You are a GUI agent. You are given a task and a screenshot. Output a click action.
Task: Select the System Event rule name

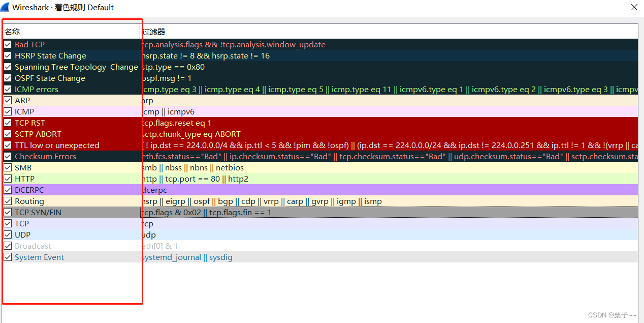point(39,257)
